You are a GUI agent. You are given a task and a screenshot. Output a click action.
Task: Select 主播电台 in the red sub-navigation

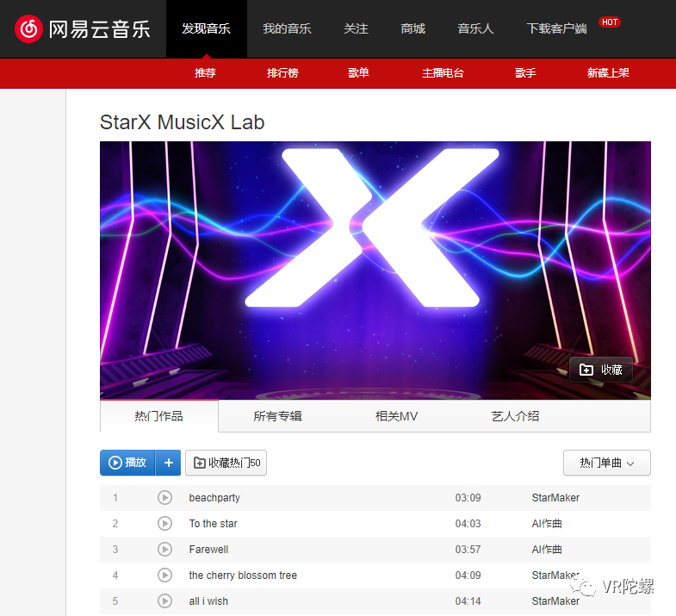[x=443, y=73]
